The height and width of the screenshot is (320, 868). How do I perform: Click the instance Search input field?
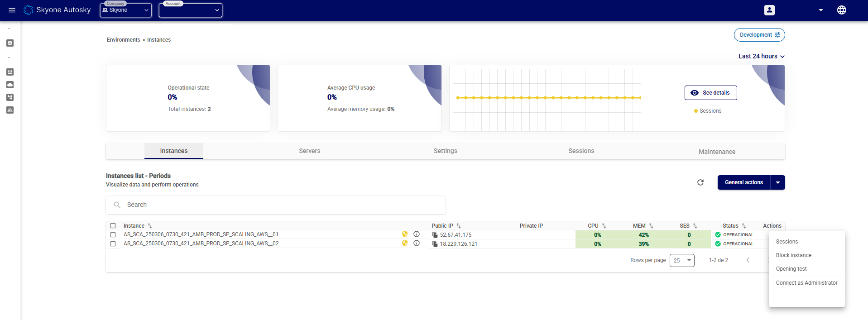(x=281, y=205)
